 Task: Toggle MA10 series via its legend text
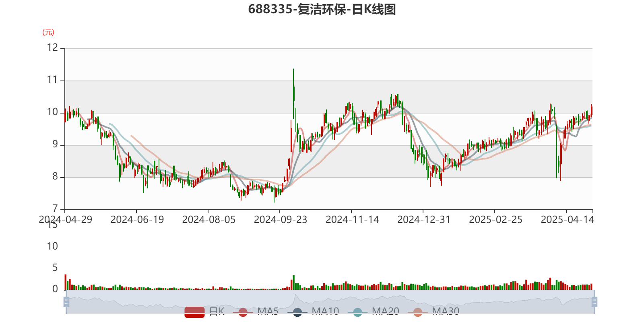[x=325, y=312]
